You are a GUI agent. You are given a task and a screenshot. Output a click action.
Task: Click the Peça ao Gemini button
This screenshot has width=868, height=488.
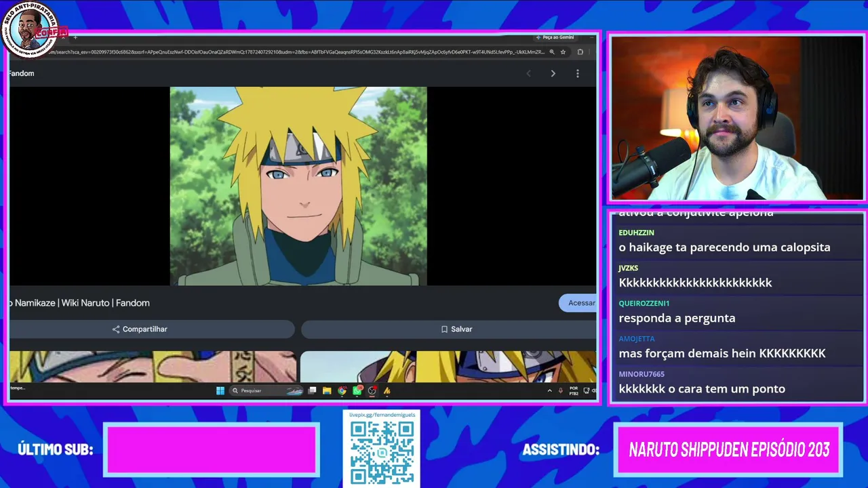(x=557, y=37)
